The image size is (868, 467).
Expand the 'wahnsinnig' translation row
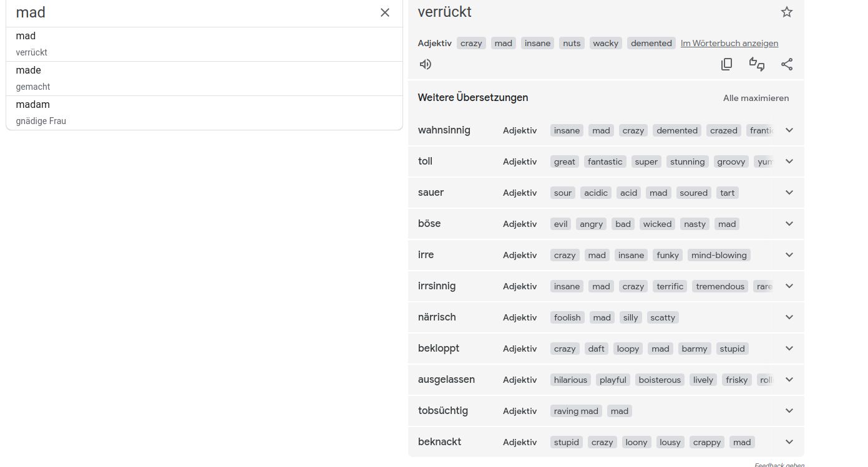789,130
